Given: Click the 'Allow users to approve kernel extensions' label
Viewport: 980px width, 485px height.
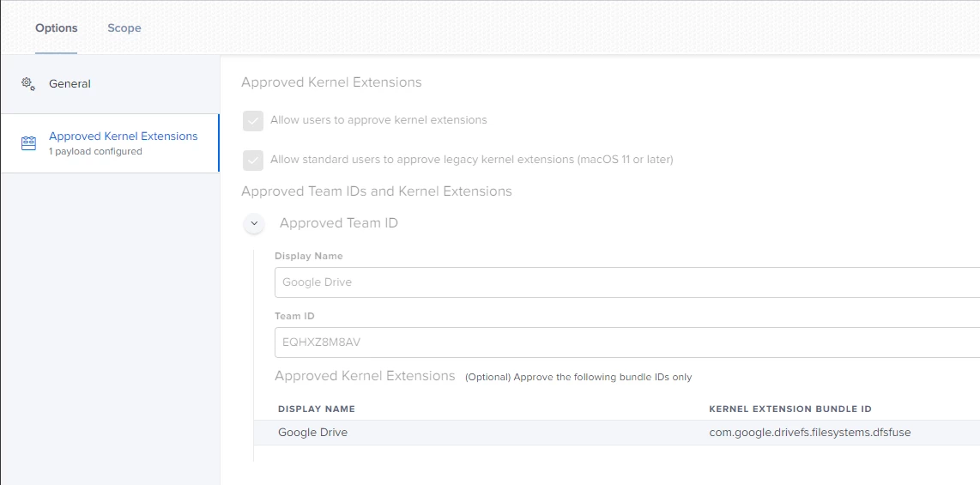Looking at the screenshot, I should (378, 120).
